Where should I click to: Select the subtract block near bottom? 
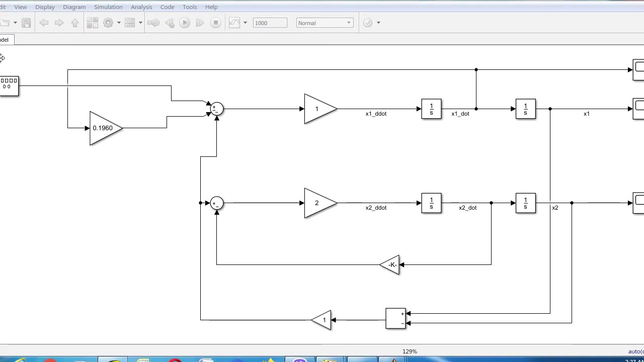(x=395, y=318)
